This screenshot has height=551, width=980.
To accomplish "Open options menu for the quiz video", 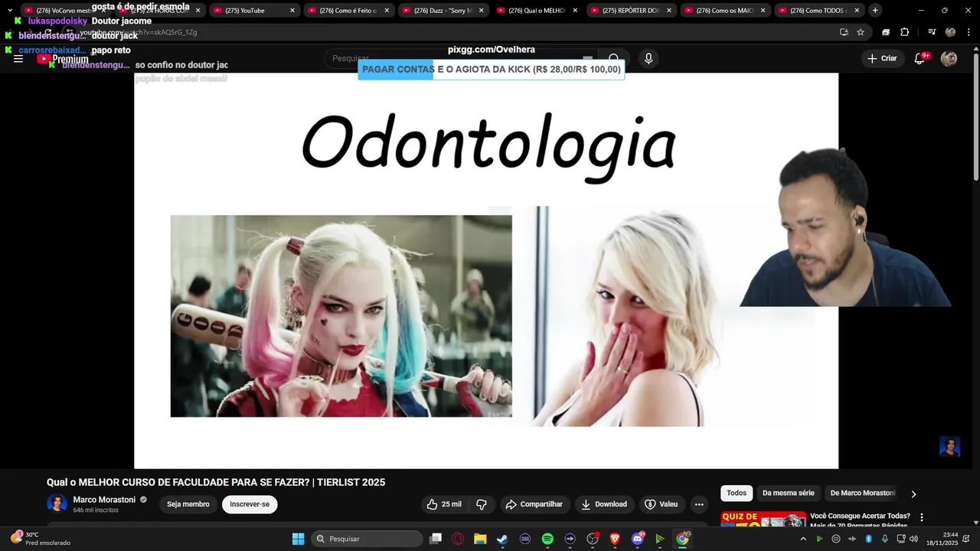I will [x=922, y=517].
